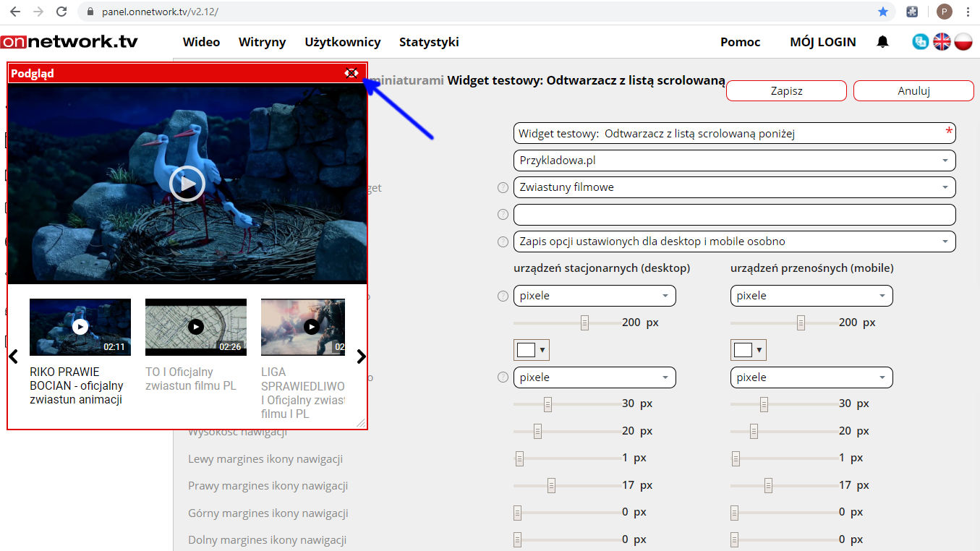
Task: Click the preview panel resize grip
Action: tap(361, 423)
